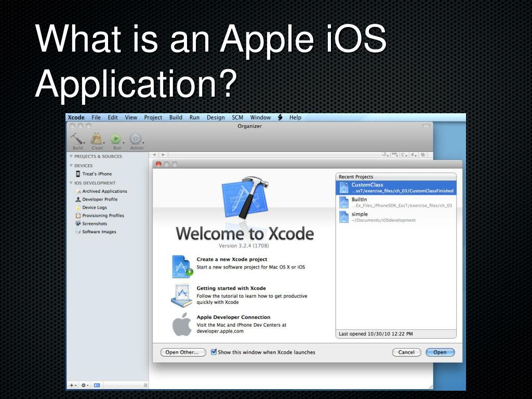Click the Version 3.2.4 (1708) text
Screen dimensions: 532x399
(244, 246)
